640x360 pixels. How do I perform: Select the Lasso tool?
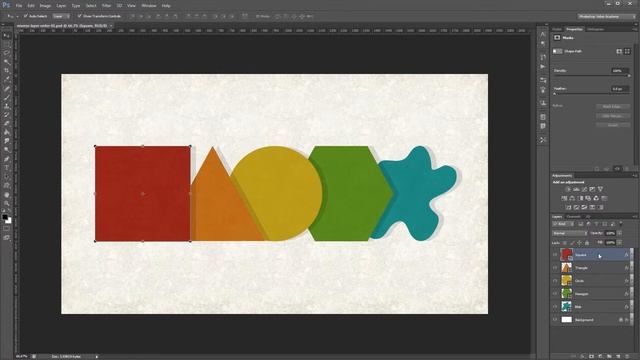click(x=7, y=53)
